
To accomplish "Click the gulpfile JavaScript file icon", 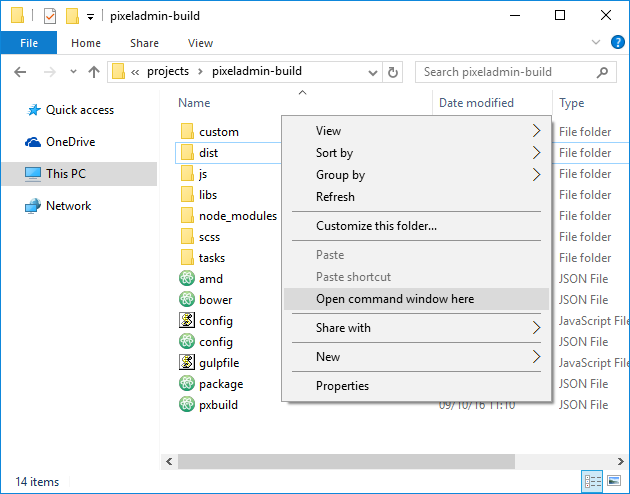I will tap(186, 363).
